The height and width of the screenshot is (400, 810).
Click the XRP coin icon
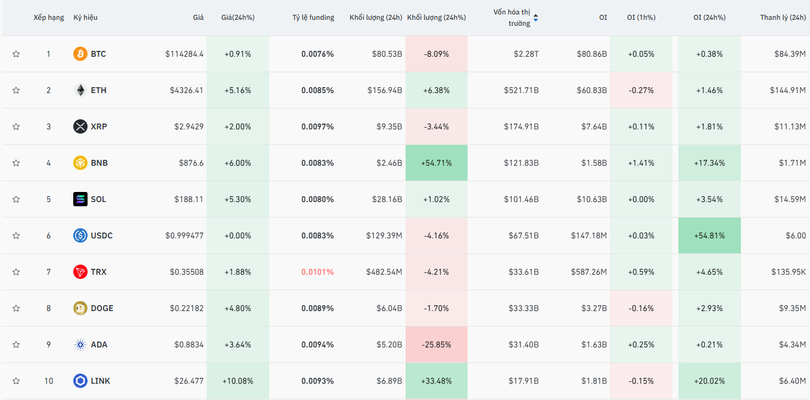(80, 127)
